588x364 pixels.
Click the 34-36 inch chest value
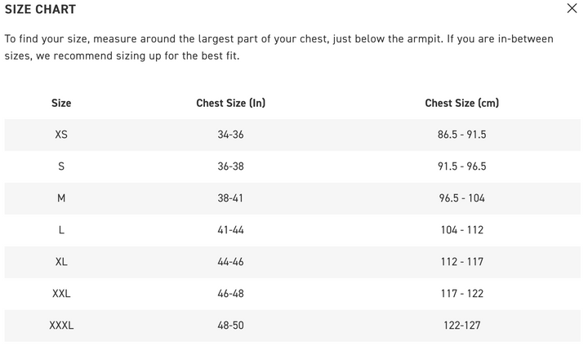click(230, 135)
